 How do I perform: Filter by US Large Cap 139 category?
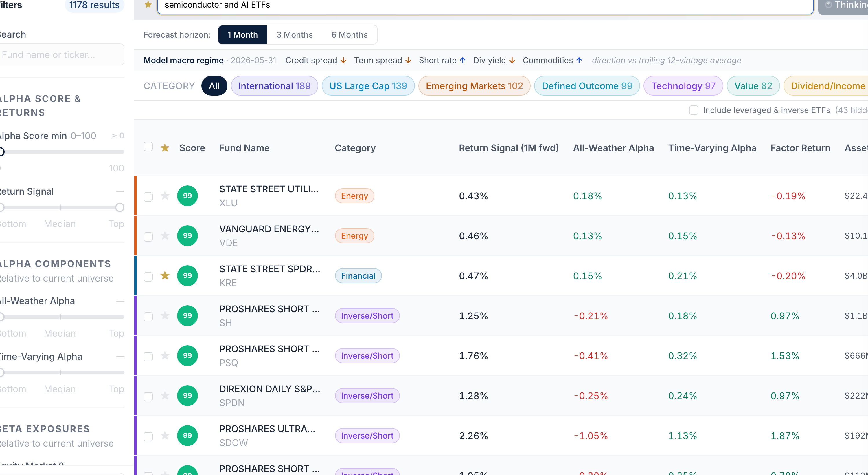[x=368, y=86]
